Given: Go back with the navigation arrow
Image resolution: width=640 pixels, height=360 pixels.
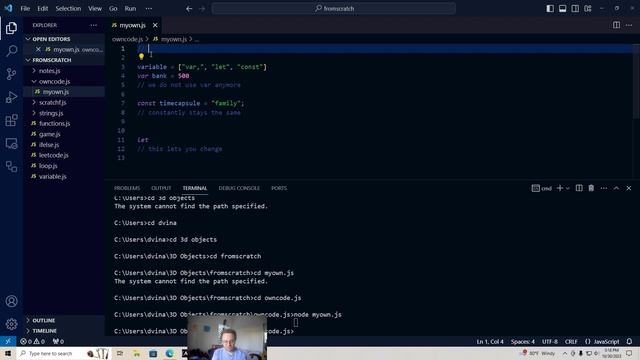Looking at the screenshot, I should pos(189,8).
